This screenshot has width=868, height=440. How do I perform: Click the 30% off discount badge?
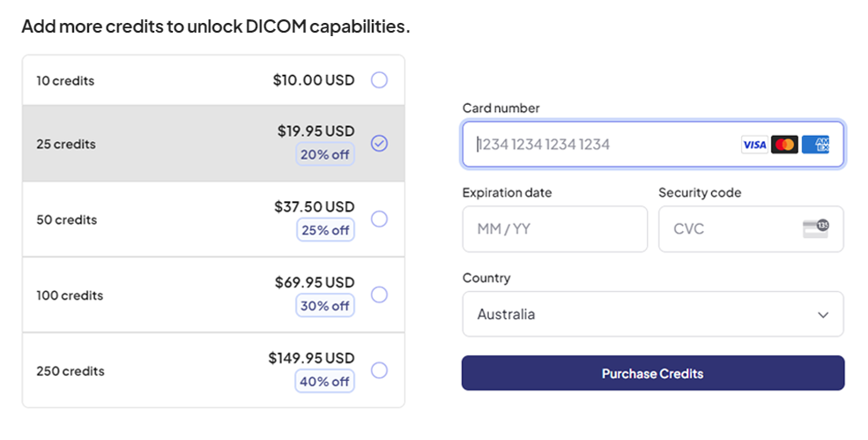pyautogui.click(x=325, y=306)
